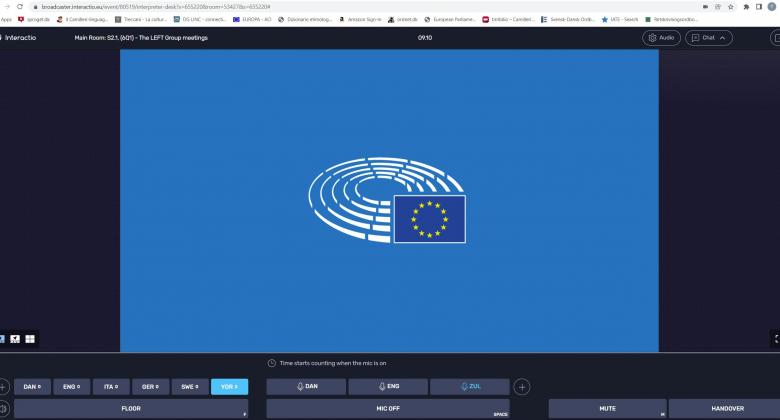Viewport: 780px width, 420px height.
Task: Click the MIC OFF button
Action: [x=388, y=409]
